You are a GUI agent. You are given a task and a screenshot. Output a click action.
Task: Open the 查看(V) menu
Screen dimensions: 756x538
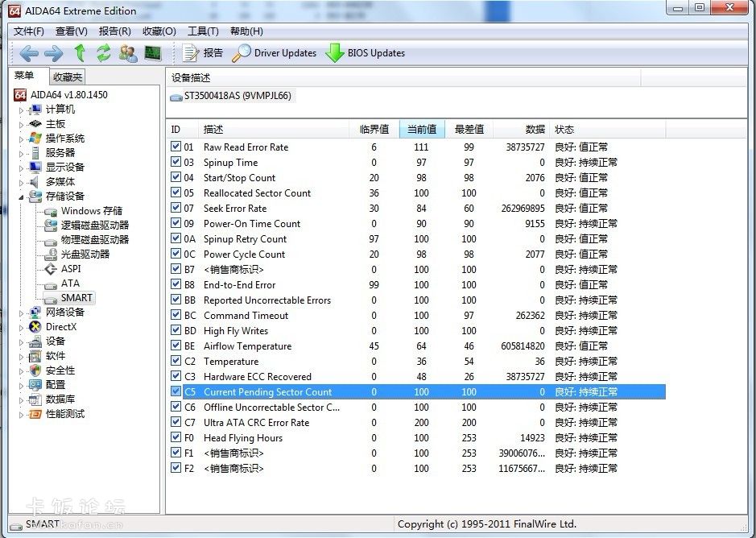(72, 31)
